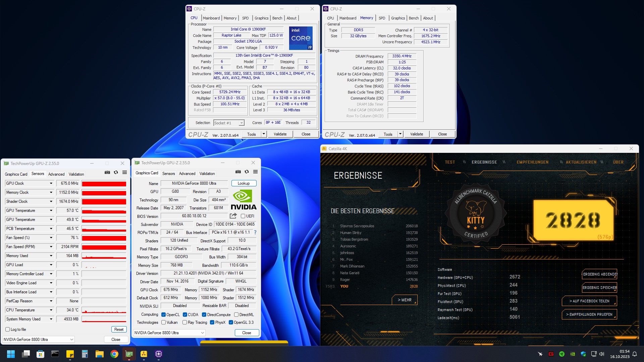Click the NVIDIA system tray icon

pos(573,354)
